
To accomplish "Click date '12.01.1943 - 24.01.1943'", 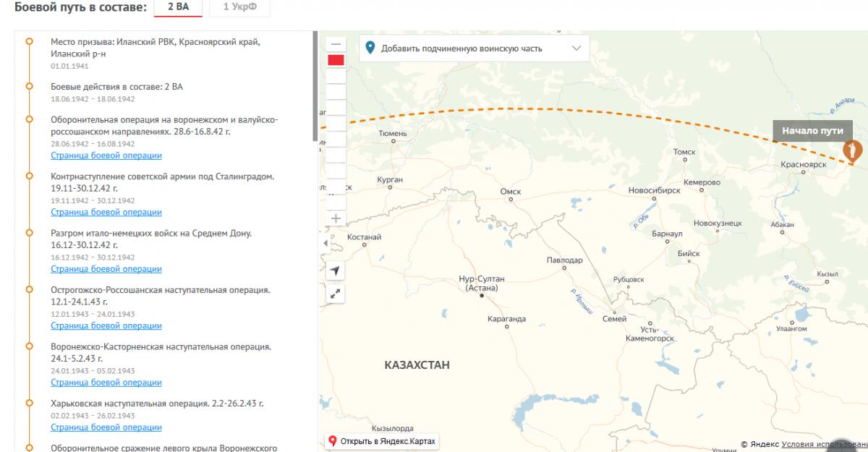I will pos(93,314).
